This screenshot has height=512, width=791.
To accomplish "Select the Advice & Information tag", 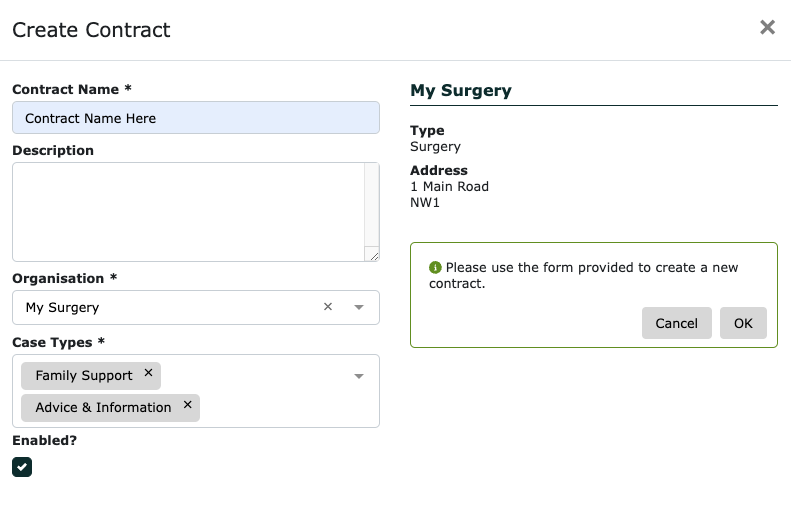I will click(103, 408).
